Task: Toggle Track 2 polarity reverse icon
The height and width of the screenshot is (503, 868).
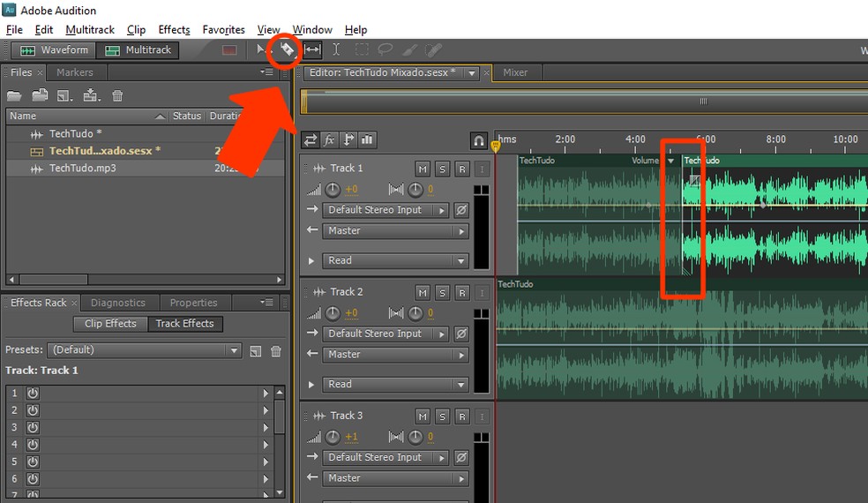Action: [461, 334]
